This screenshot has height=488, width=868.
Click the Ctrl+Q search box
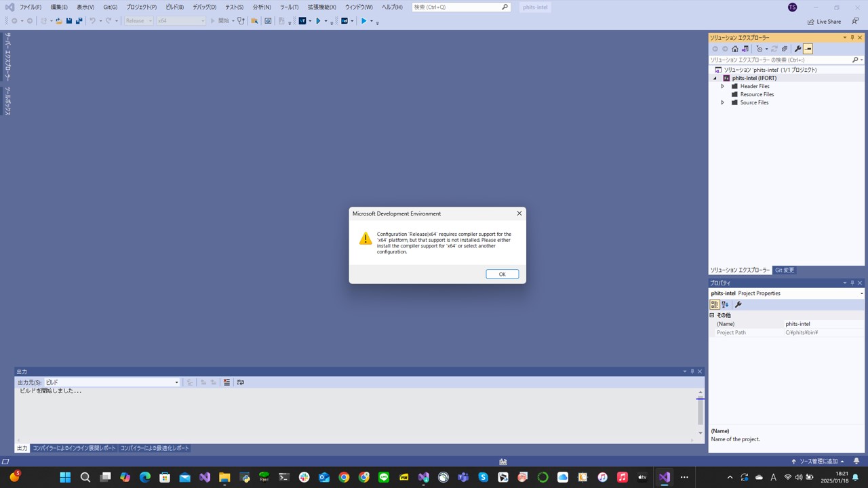460,7
